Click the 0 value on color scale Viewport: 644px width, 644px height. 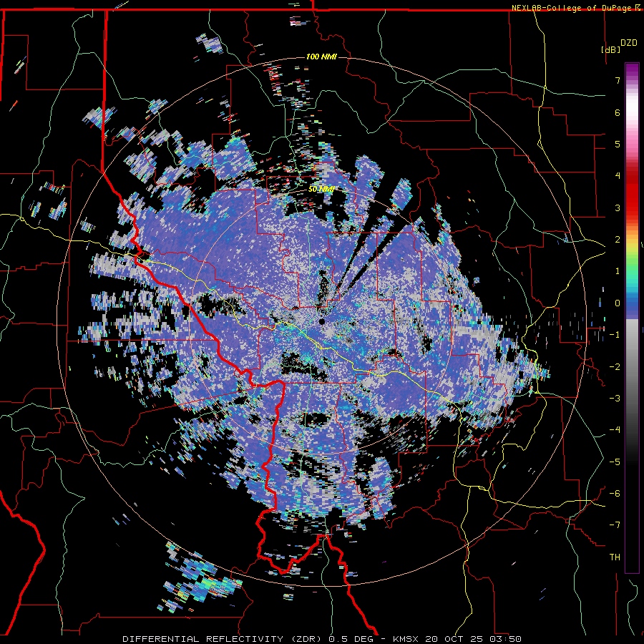pyautogui.click(x=618, y=303)
